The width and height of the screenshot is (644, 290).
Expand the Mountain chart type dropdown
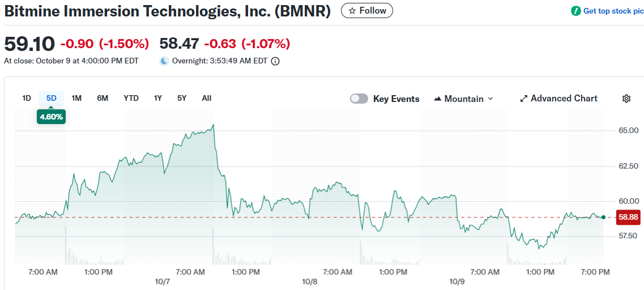click(491, 99)
